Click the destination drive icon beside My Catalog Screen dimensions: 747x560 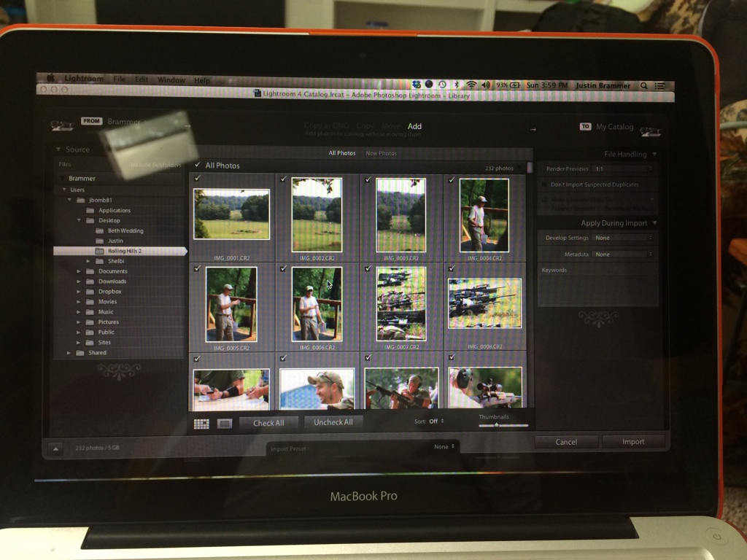[650, 131]
